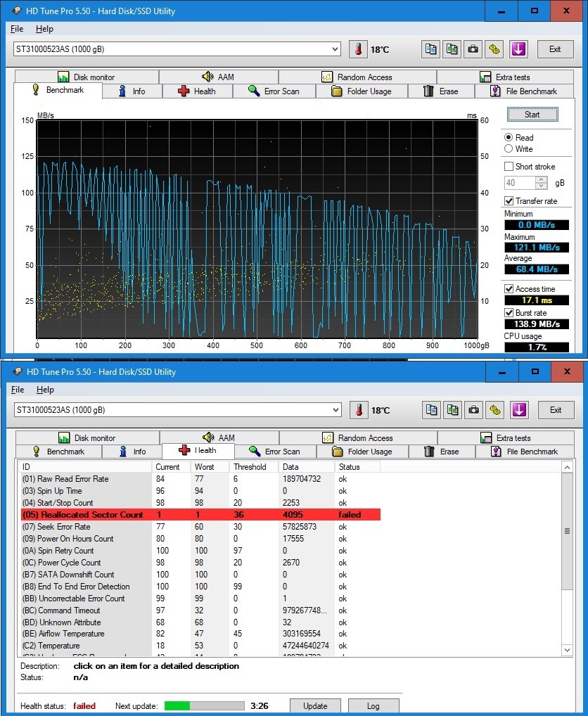The width and height of the screenshot is (588, 716).
Task: Start the read benchmark
Action: tap(532, 114)
